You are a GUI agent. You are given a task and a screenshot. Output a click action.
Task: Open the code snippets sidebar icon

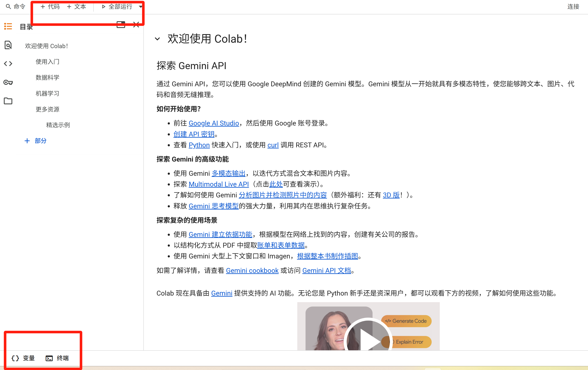[x=8, y=64]
